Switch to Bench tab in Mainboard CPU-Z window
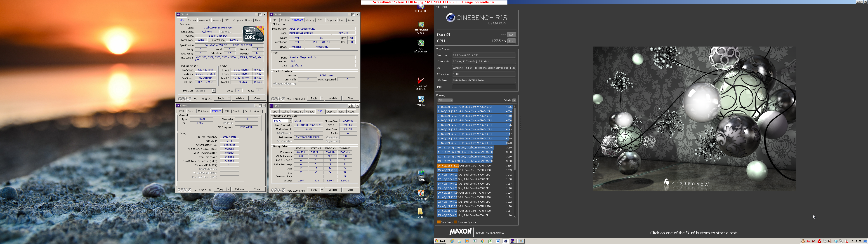Viewport: 868px width, 244px height. (x=342, y=20)
